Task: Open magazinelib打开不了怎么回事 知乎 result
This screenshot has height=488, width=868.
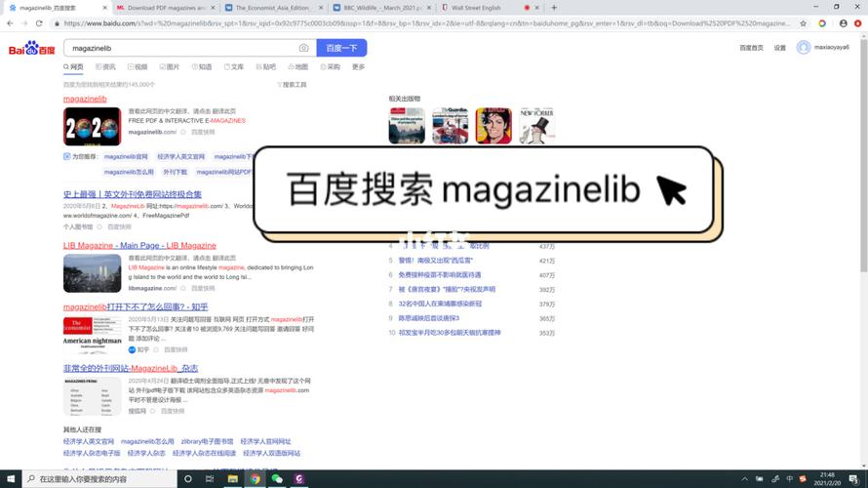Action: tap(136, 306)
